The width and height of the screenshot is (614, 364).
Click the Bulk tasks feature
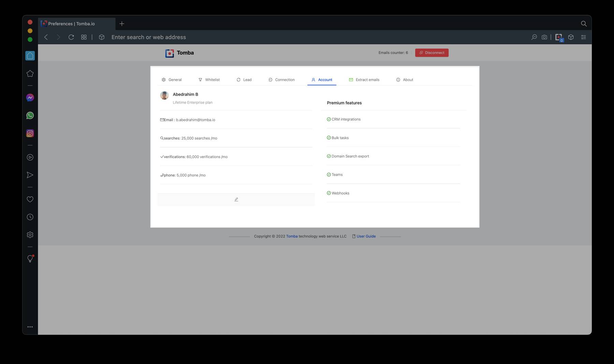[x=338, y=138]
